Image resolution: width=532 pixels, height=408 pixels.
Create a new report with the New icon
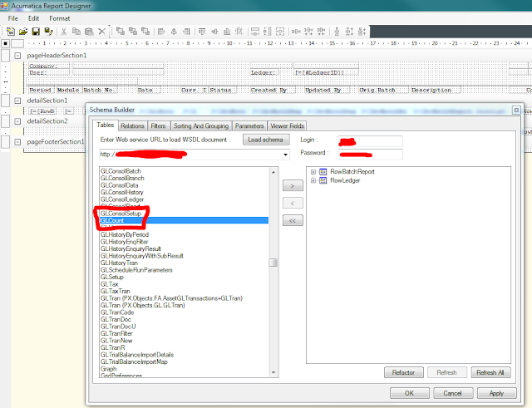(11, 32)
